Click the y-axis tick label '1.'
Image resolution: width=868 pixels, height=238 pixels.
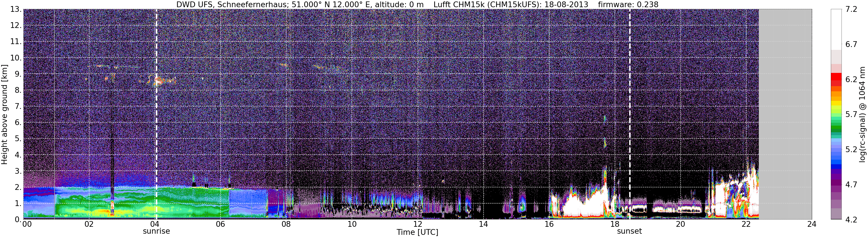[18, 204]
